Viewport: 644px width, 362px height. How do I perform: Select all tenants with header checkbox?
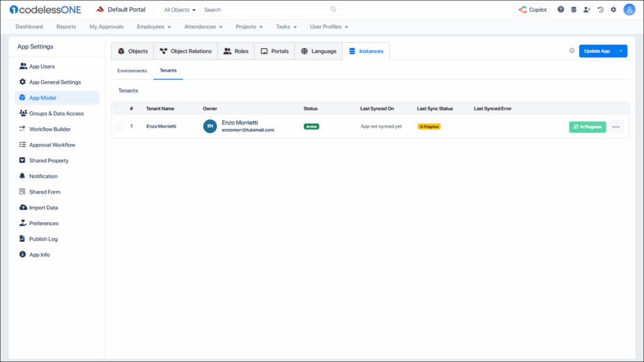(x=119, y=109)
